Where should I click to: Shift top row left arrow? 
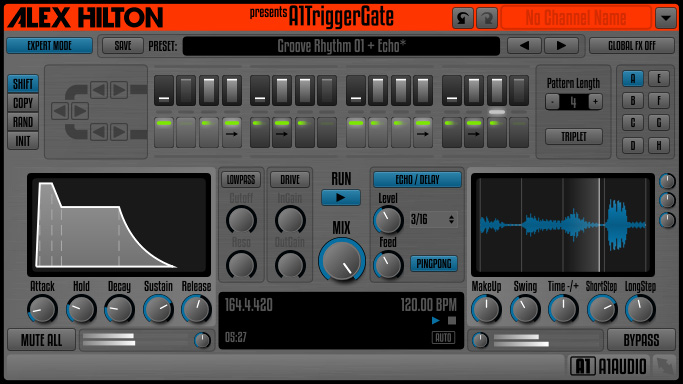(x=99, y=90)
